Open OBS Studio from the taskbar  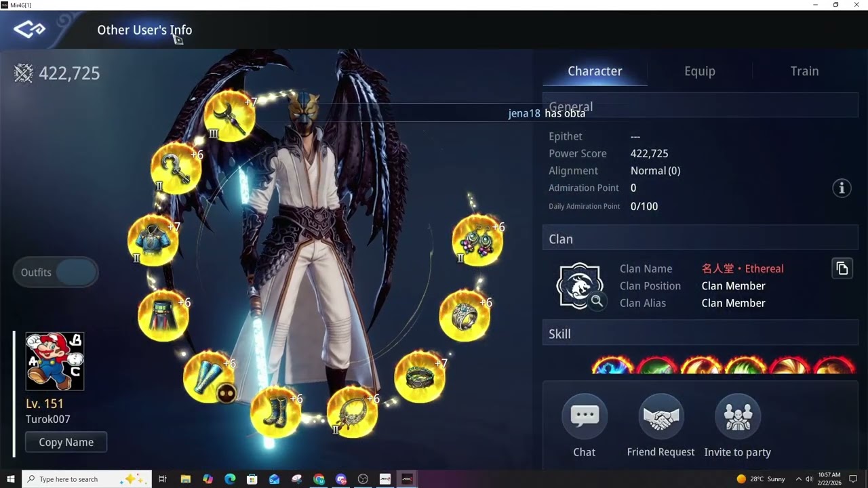click(x=363, y=479)
